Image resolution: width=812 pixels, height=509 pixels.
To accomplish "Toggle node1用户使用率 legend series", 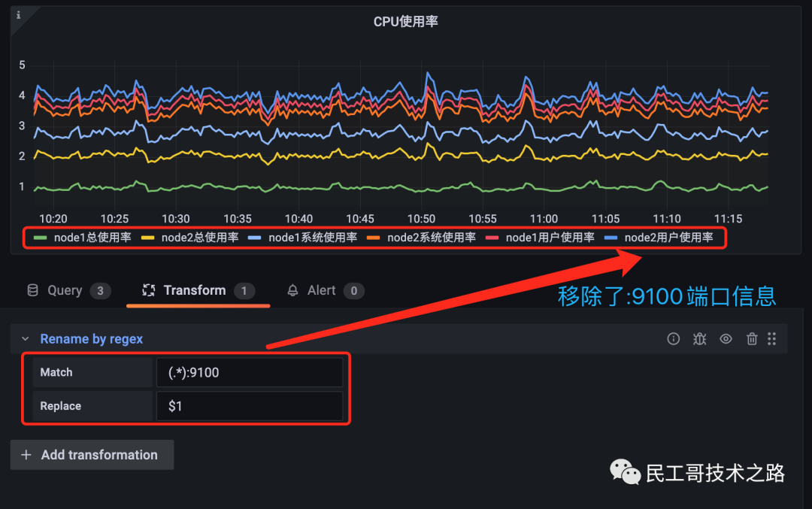I will click(550, 238).
